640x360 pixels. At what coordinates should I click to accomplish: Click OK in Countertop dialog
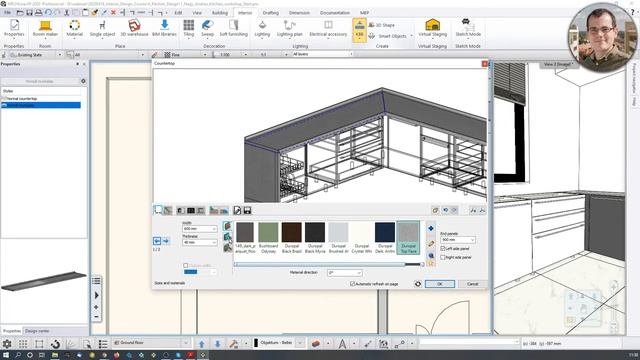tap(440, 284)
